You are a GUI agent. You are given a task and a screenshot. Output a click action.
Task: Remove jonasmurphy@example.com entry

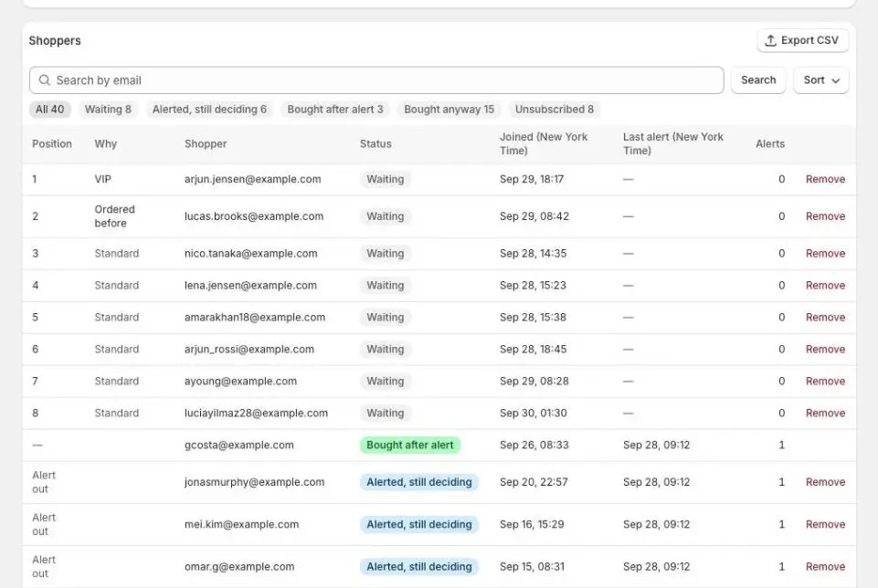click(825, 482)
